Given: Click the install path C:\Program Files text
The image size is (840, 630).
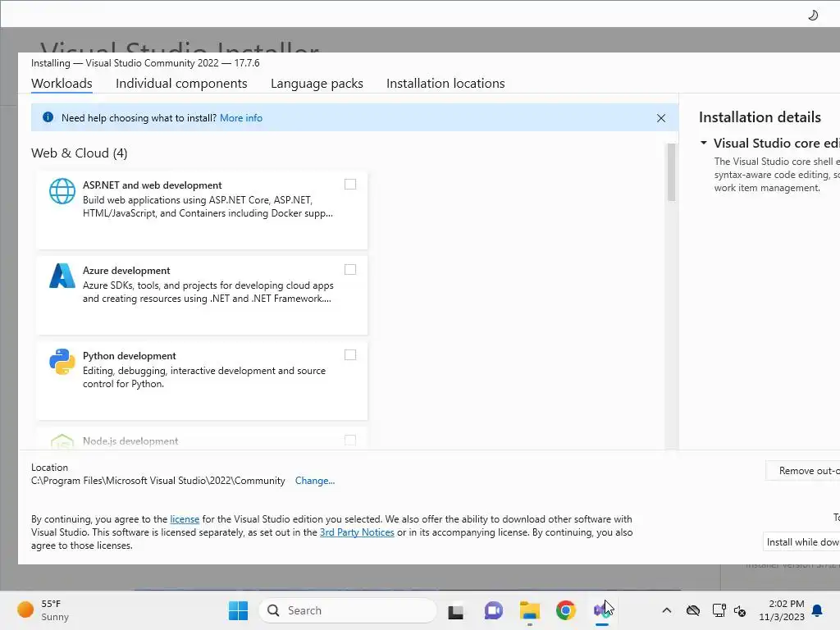Looking at the screenshot, I should [158, 481].
